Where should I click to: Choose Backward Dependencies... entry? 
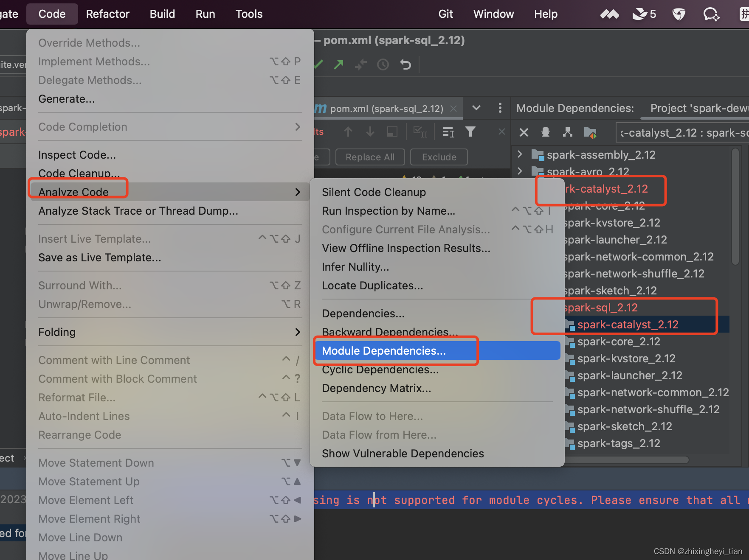pyautogui.click(x=437, y=332)
